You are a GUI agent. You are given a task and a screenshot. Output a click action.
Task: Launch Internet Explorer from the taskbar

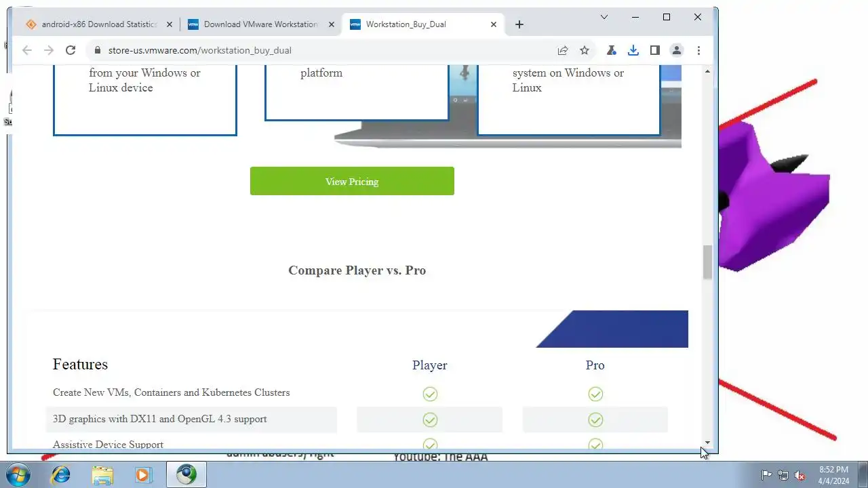(61, 474)
